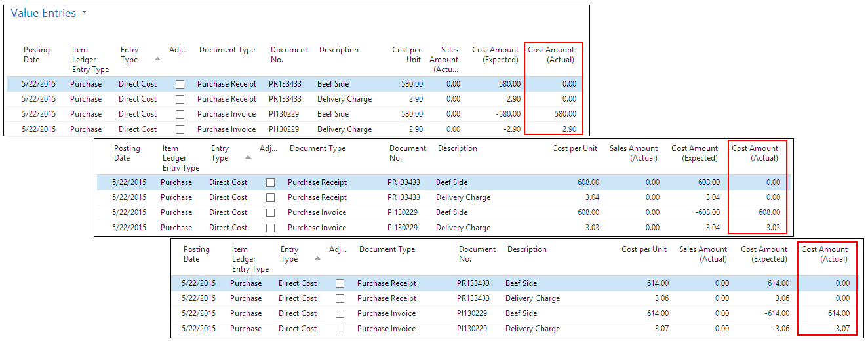
Task: Toggle the checkbox on the 2.90 Delivery Charge invoice row
Action: (x=180, y=129)
